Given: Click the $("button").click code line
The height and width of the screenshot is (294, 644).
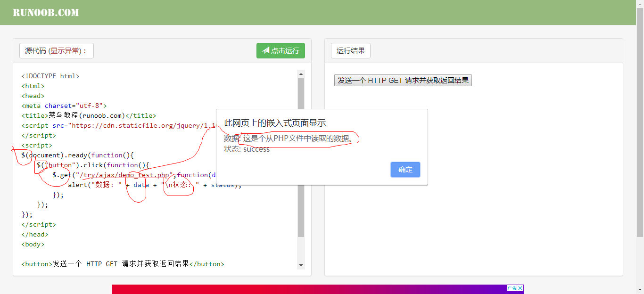Looking at the screenshot, I should pos(93,165).
